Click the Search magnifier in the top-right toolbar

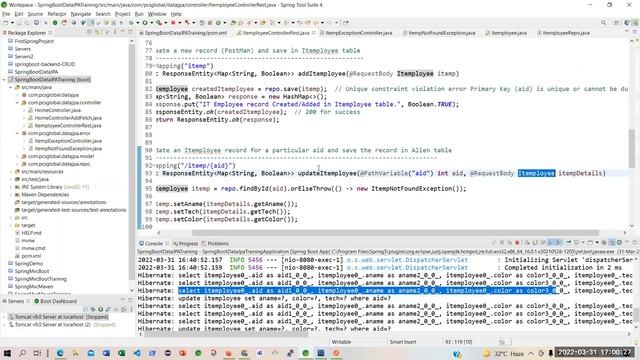click(603, 23)
